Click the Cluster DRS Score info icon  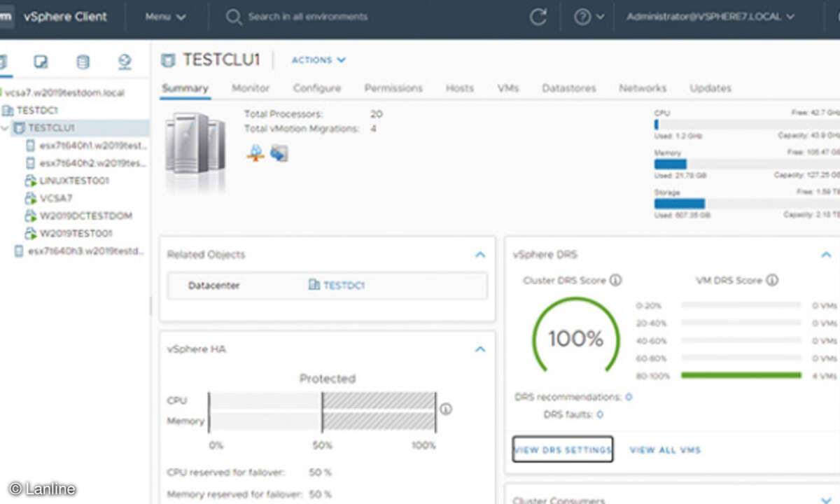[x=615, y=280]
